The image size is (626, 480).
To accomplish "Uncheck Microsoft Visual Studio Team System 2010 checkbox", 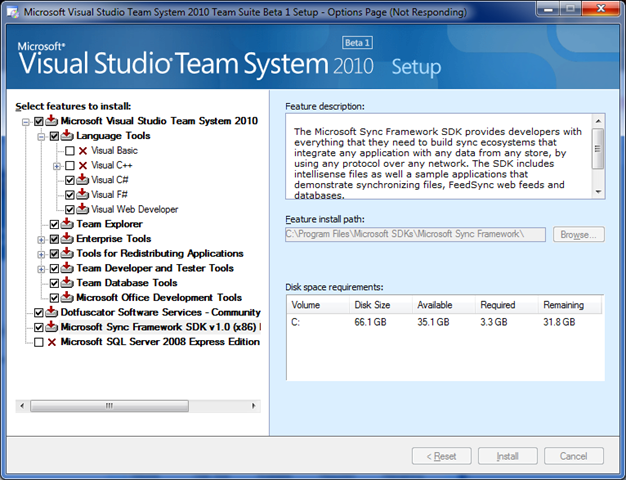I will click(x=39, y=121).
